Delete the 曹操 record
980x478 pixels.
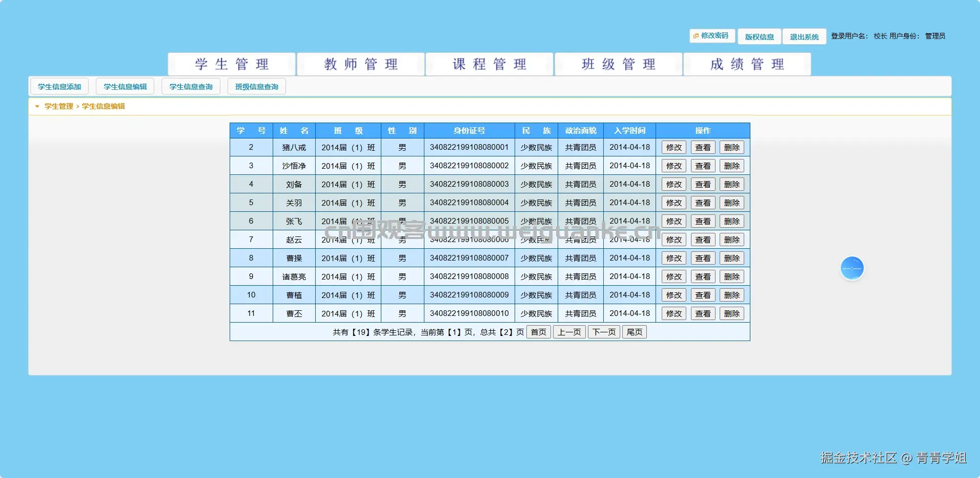pos(732,258)
